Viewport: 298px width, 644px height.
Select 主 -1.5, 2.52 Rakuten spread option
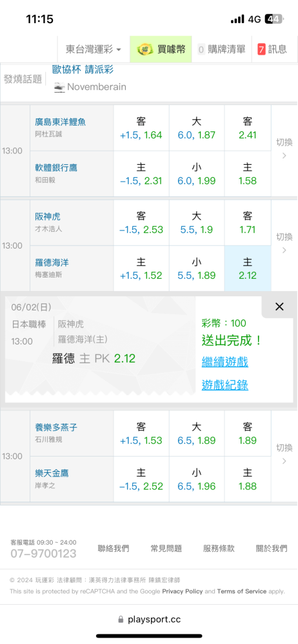point(141,479)
